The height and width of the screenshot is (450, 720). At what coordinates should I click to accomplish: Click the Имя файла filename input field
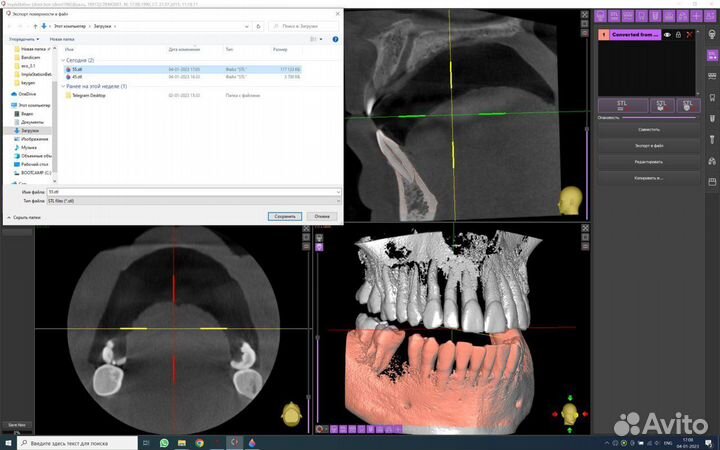195,190
